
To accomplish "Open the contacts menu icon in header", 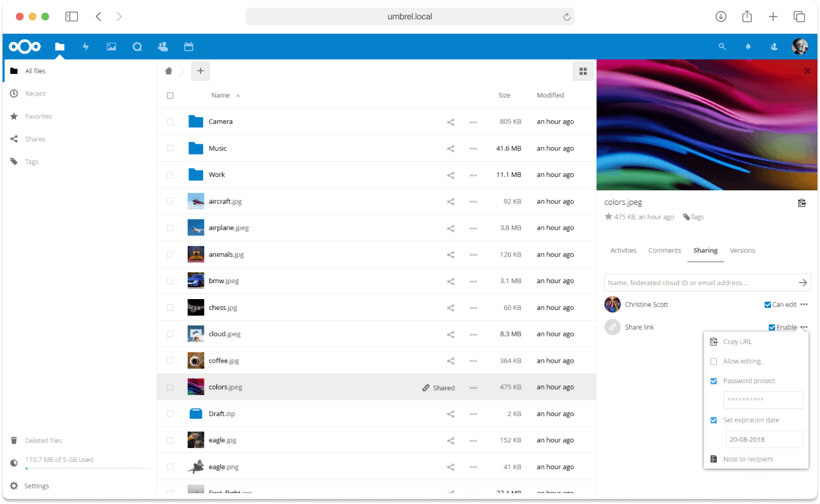I will (x=774, y=46).
